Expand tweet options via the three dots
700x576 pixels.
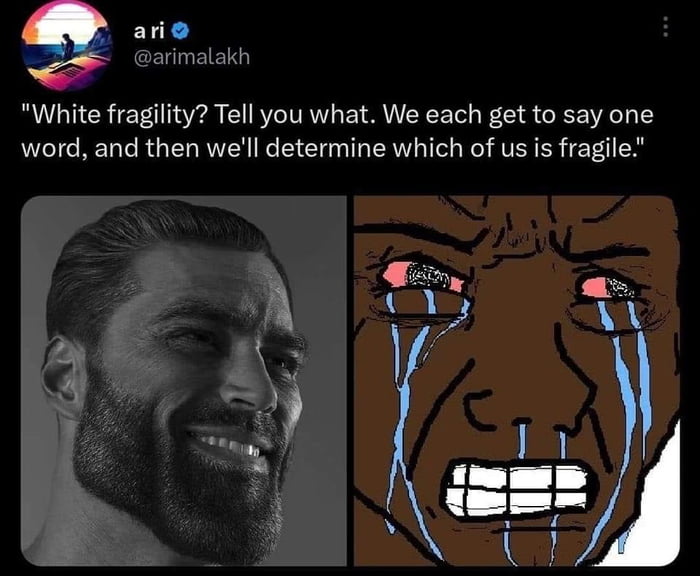pyautogui.click(x=665, y=27)
